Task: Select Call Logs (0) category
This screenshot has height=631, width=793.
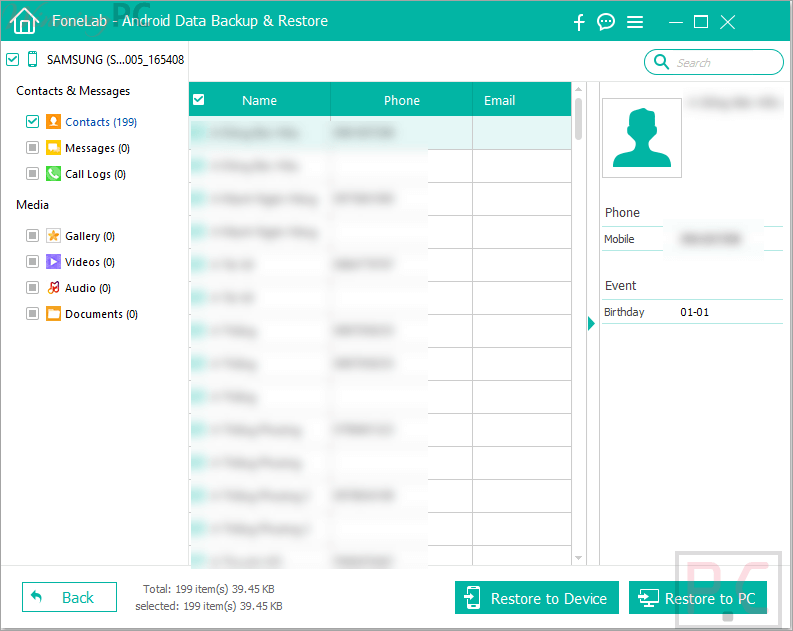Action: (x=96, y=174)
